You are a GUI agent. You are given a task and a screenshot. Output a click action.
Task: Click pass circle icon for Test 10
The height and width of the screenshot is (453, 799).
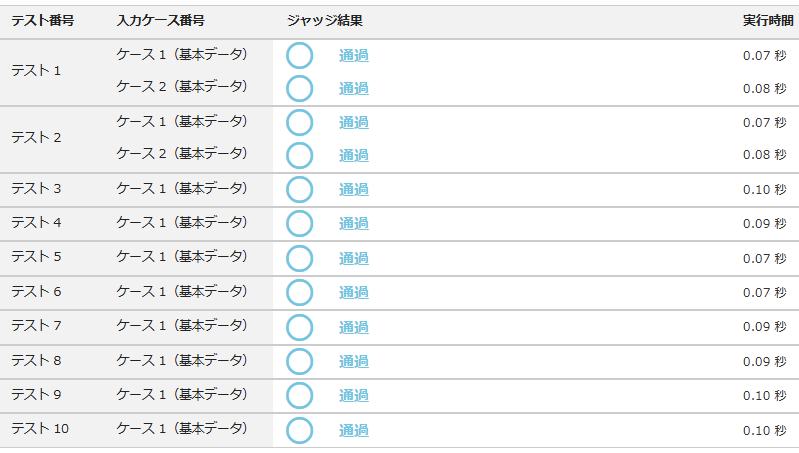pyautogui.click(x=300, y=431)
